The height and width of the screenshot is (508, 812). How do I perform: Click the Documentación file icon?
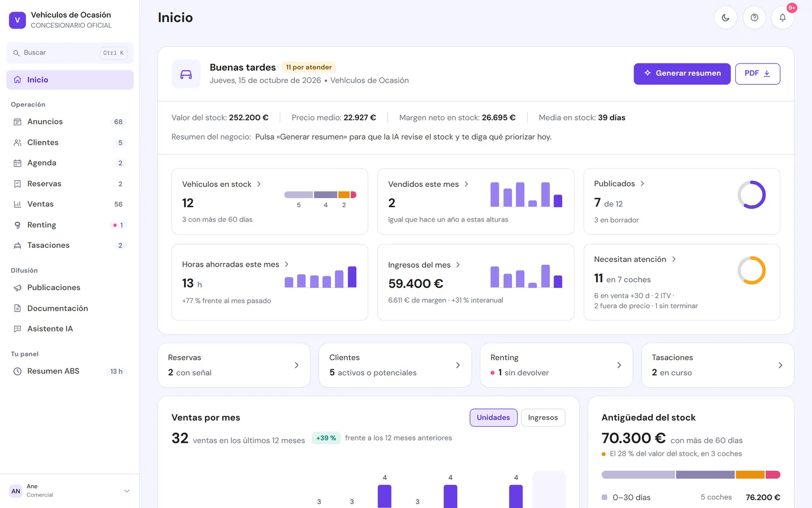tap(17, 308)
